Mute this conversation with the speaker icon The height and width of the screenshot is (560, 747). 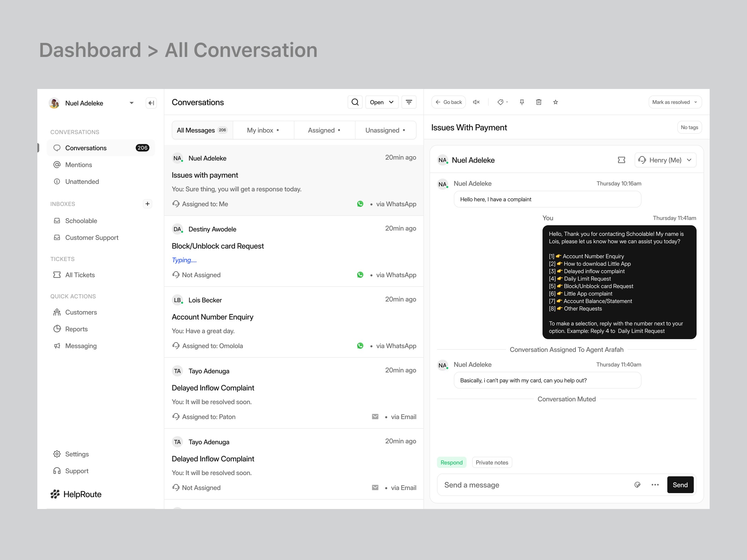(476, 102)
